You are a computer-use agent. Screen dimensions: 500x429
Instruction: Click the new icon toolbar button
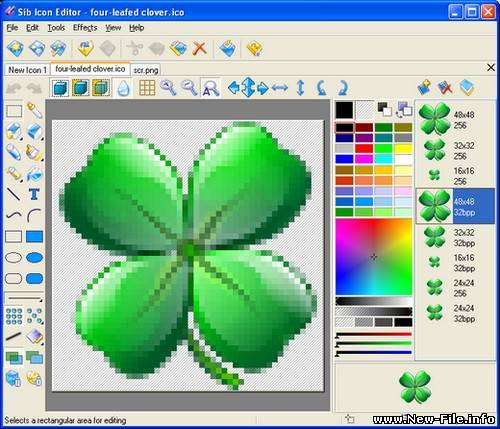[15, 49]
